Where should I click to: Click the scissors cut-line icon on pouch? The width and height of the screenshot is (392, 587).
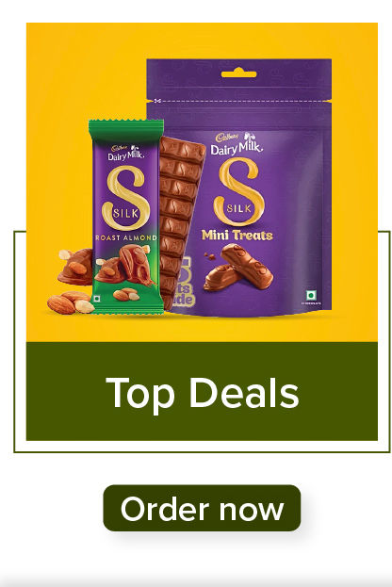coord(157,101)
